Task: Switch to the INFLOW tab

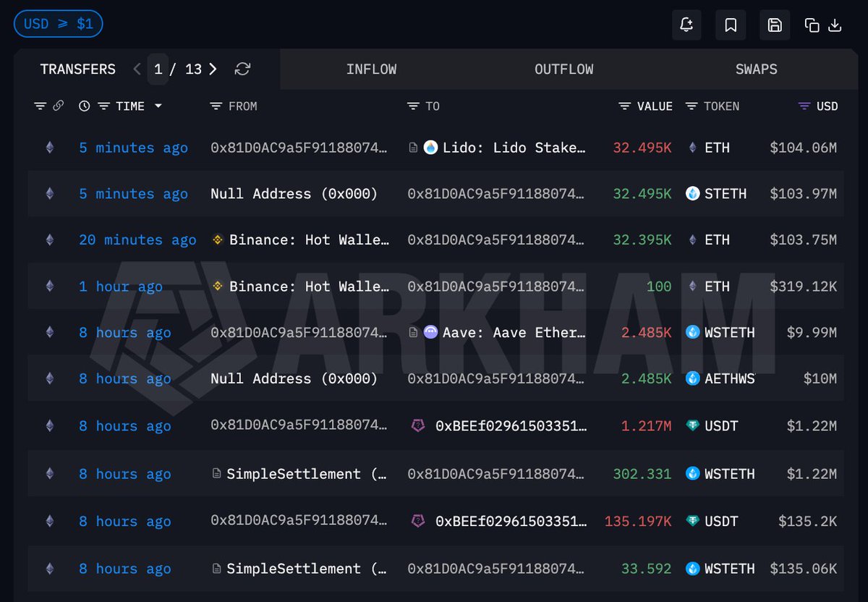Action: click(x=371, y=69)
